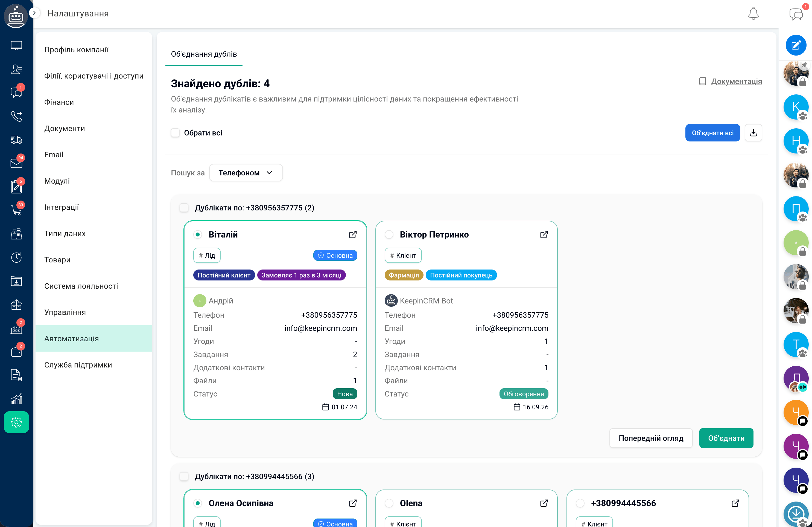The height and width of the screenshot is (527, 812).
Task: Switch to Об'єднання дублів tab
Action: [204, 54]
